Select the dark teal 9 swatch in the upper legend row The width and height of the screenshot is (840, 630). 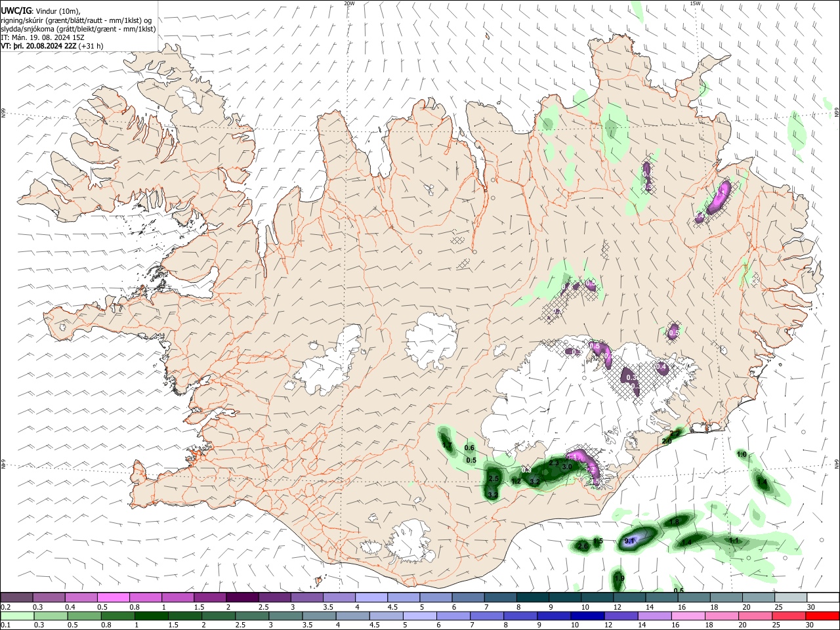point(565,598)
